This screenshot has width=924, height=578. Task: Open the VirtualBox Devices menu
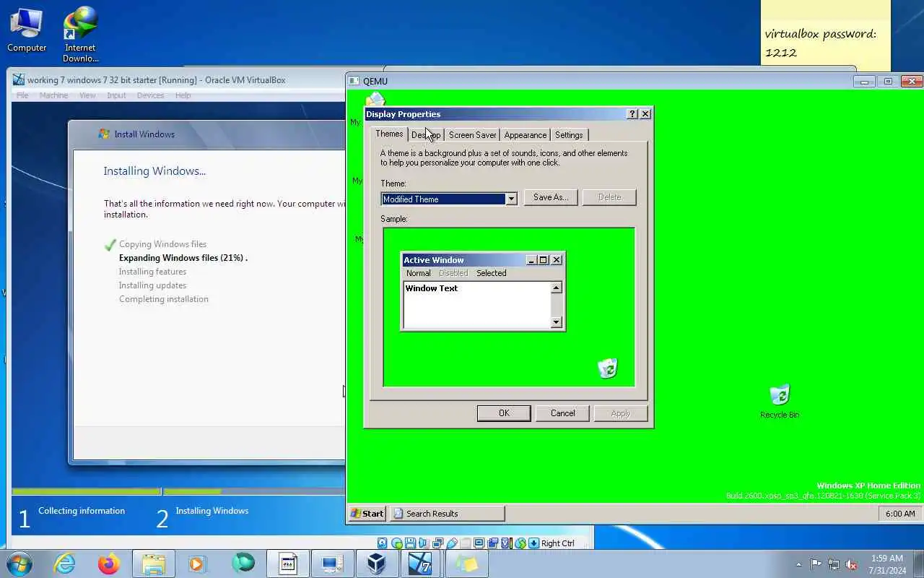click(x=150, y=95)
